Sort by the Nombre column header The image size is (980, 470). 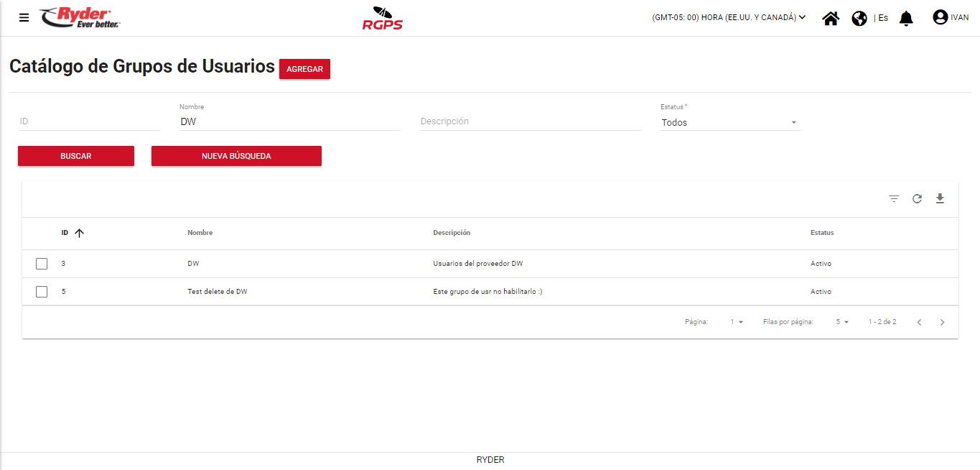coord(200,233)
